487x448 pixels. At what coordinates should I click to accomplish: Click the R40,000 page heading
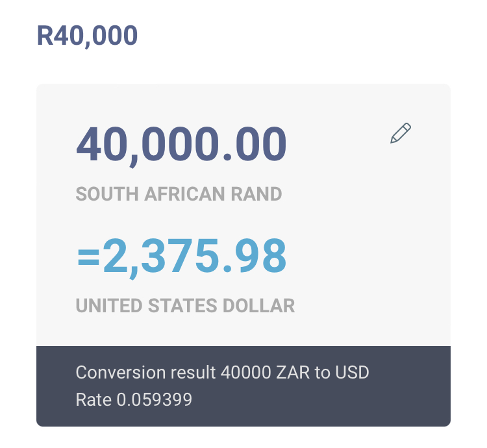87,36
